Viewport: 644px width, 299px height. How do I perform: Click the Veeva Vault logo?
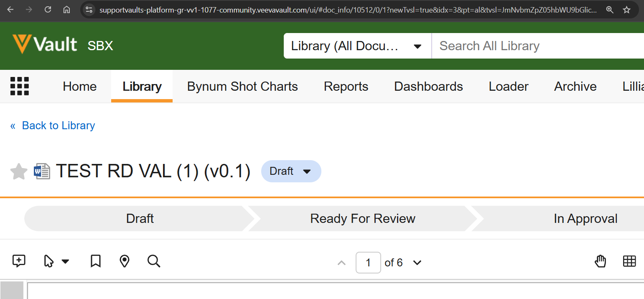tap(45, 45)
